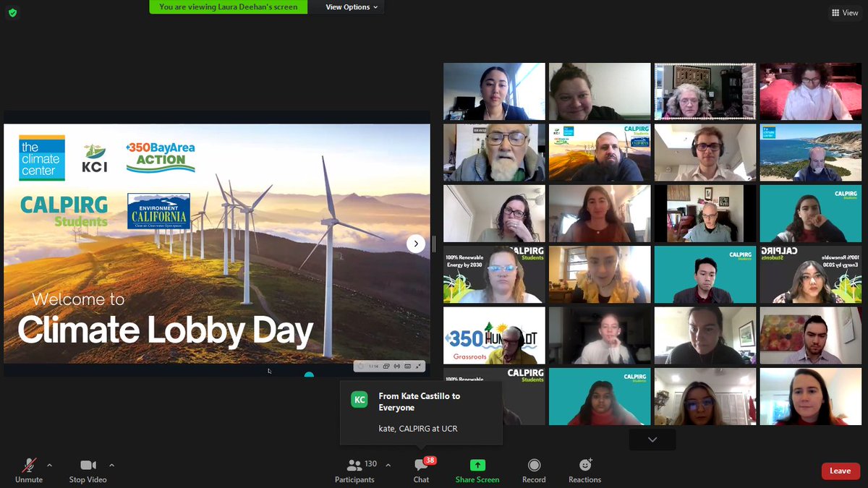The image size is (868, 488).
Task: Open the View Options menu
Action: point(346,7)
